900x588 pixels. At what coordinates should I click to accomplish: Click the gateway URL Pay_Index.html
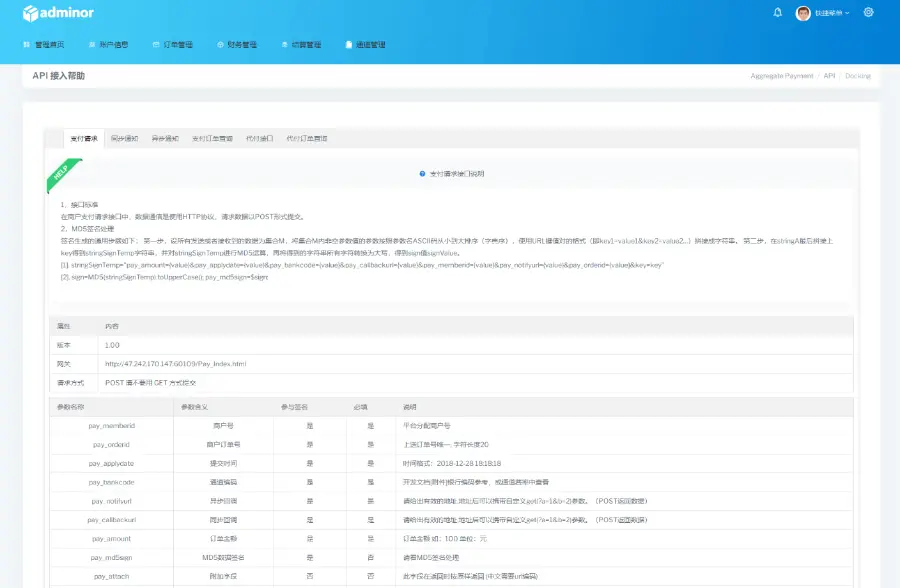[175, 364]
